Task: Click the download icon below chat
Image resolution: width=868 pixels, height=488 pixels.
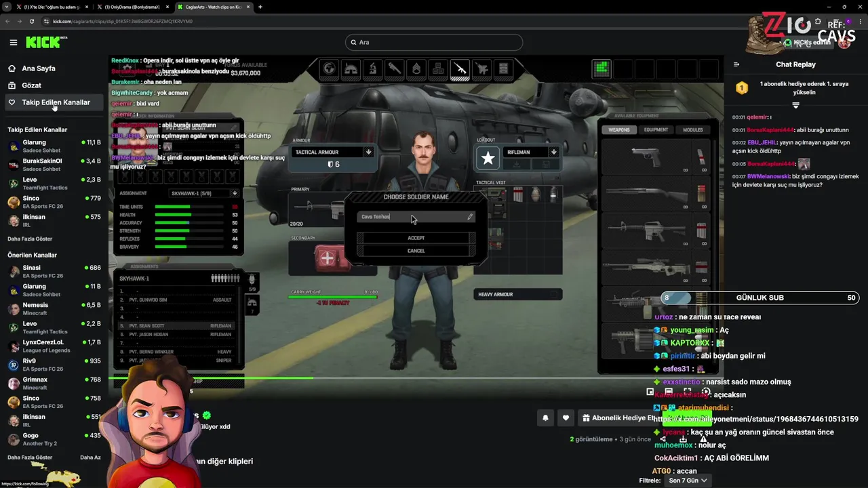Action: tap(683, 439)
